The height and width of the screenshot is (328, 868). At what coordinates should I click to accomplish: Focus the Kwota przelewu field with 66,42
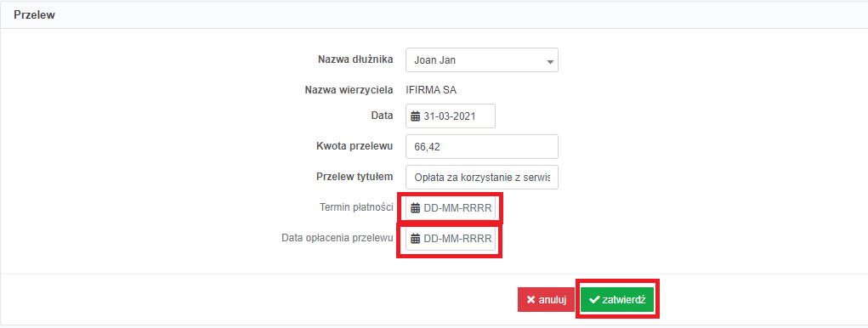481,147
